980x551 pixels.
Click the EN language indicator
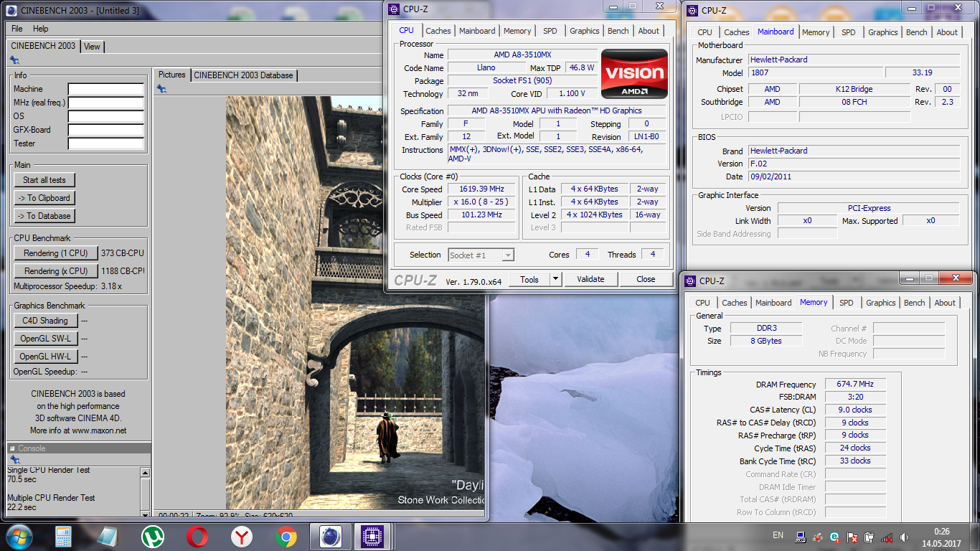pos(778,535)
